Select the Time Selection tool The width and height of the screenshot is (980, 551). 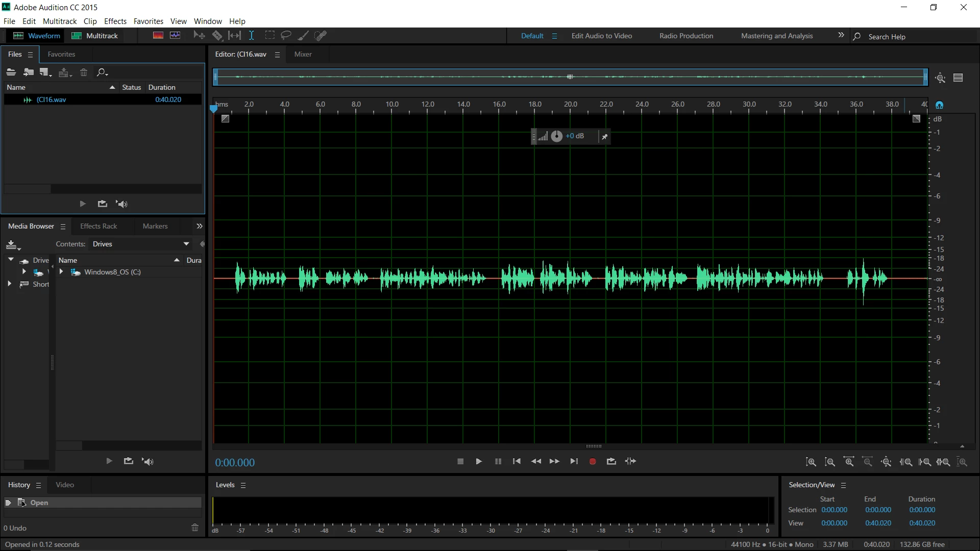(x=252, y=36)
